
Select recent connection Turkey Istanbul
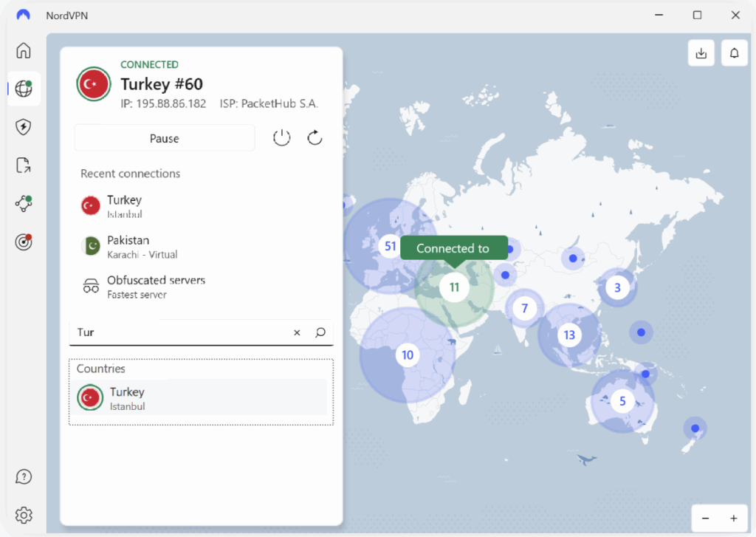click(202, 207)
